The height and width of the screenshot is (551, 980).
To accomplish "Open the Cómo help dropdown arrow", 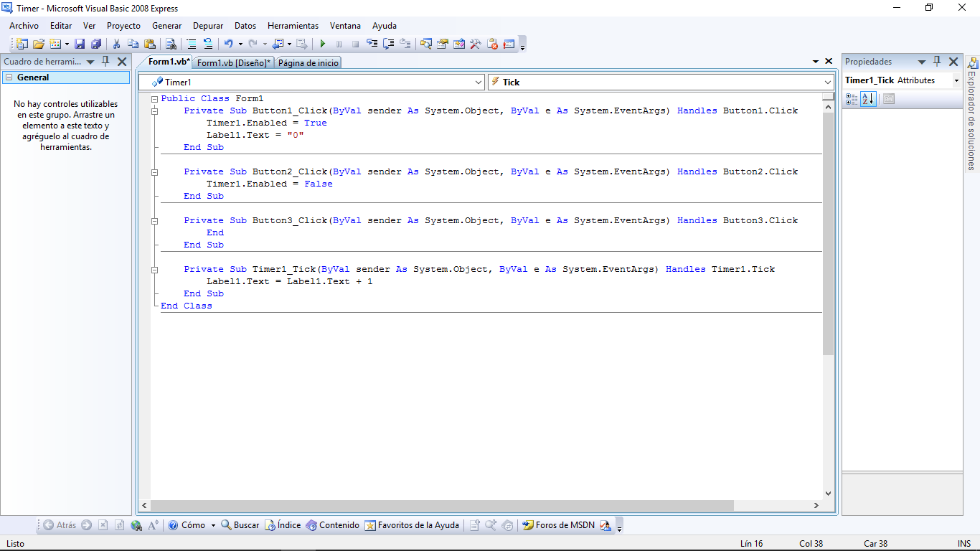I will click(x=213, y=525).
